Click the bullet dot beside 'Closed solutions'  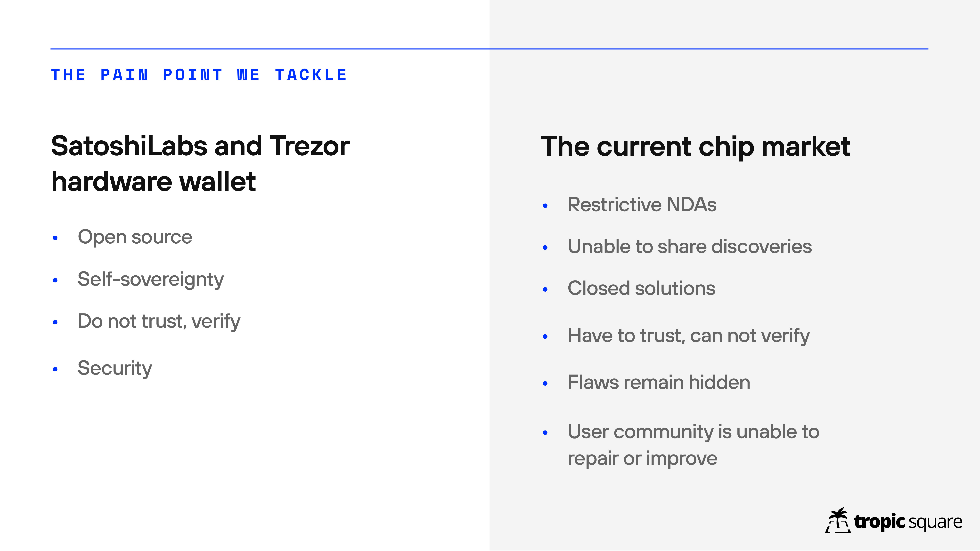545,289
